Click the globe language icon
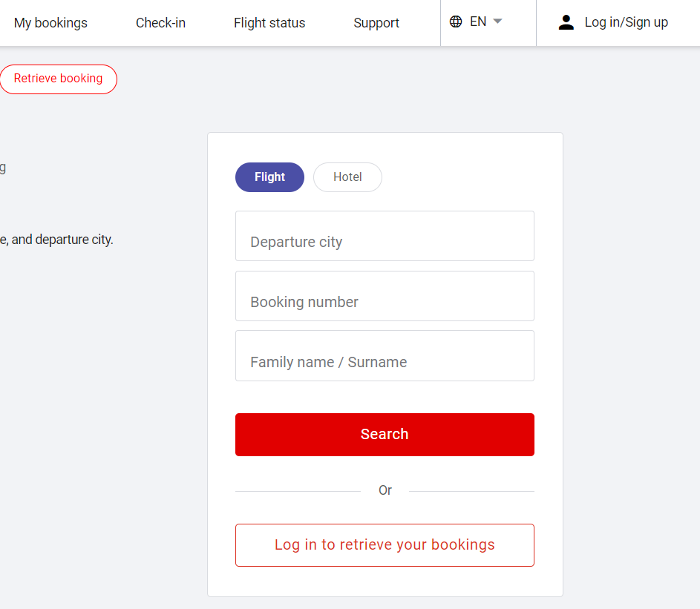Viewport: 700px width, 609px height. (x=456, y=22)
